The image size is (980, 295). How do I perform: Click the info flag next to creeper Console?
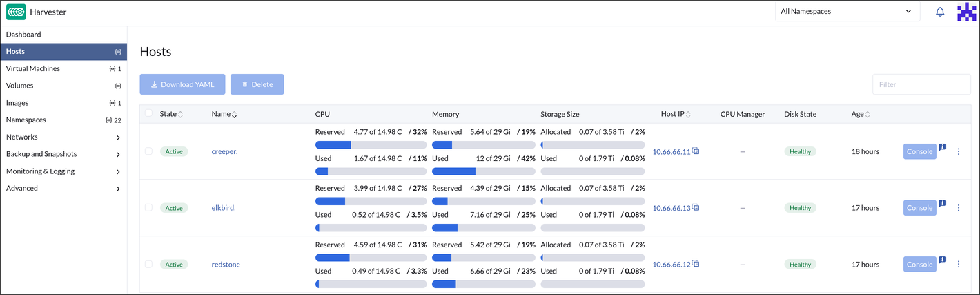point(942,147)
